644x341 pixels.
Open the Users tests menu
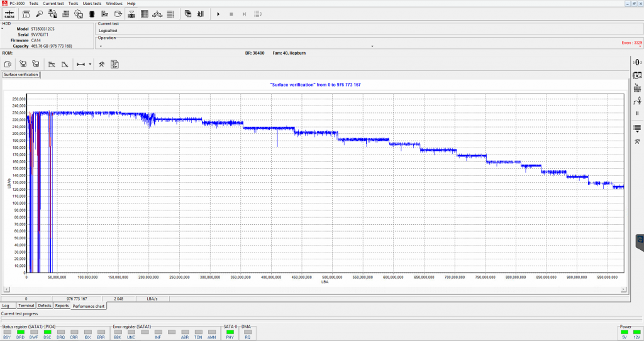pyautogui.click(x=92, y=3)
